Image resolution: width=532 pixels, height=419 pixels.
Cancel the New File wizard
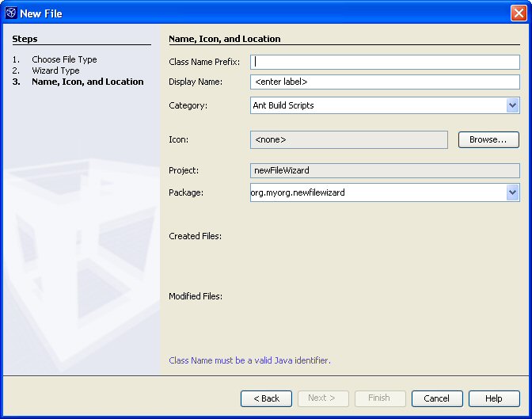click(x=436, y=398)
